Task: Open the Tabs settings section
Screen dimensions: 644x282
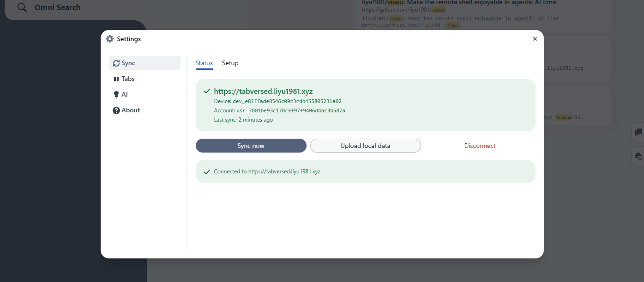Action: click(x=144, y=79)
